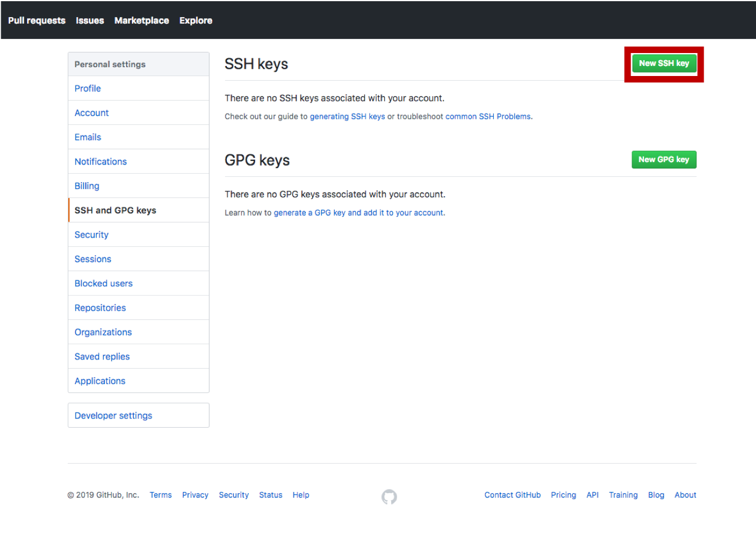
Task: Open Blocked users in sidebar
Action: tap(138, 283)
